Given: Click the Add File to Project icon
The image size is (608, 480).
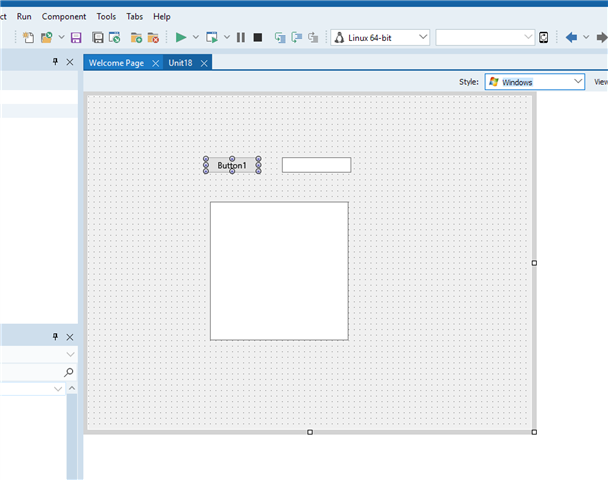Looking at the screenshot, I should [136, 38].
